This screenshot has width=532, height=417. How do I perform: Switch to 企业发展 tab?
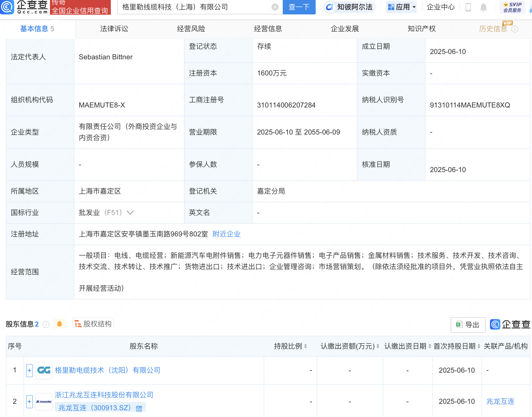click(345, 29)
